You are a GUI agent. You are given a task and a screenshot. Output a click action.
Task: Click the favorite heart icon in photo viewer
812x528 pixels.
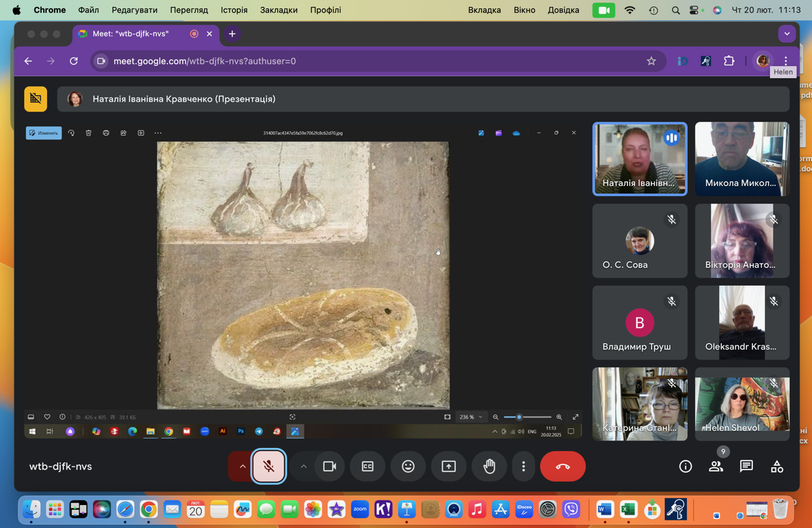coord(47,417)
